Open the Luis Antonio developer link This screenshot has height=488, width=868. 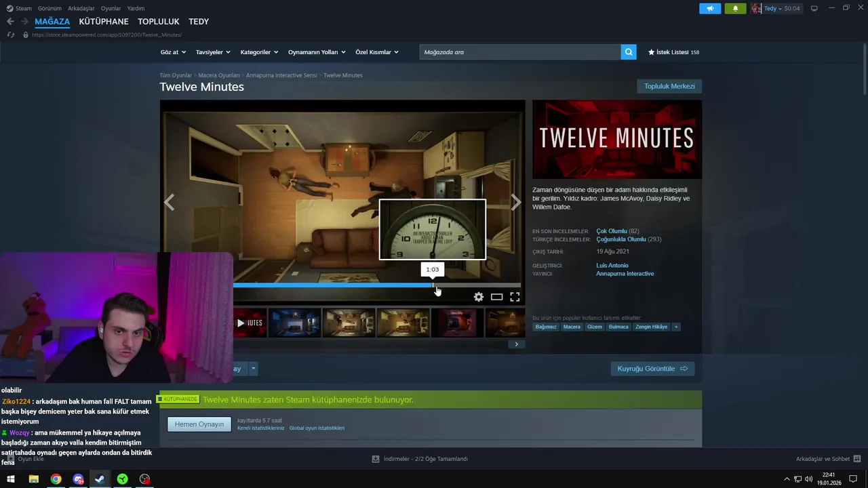point(612,266)
